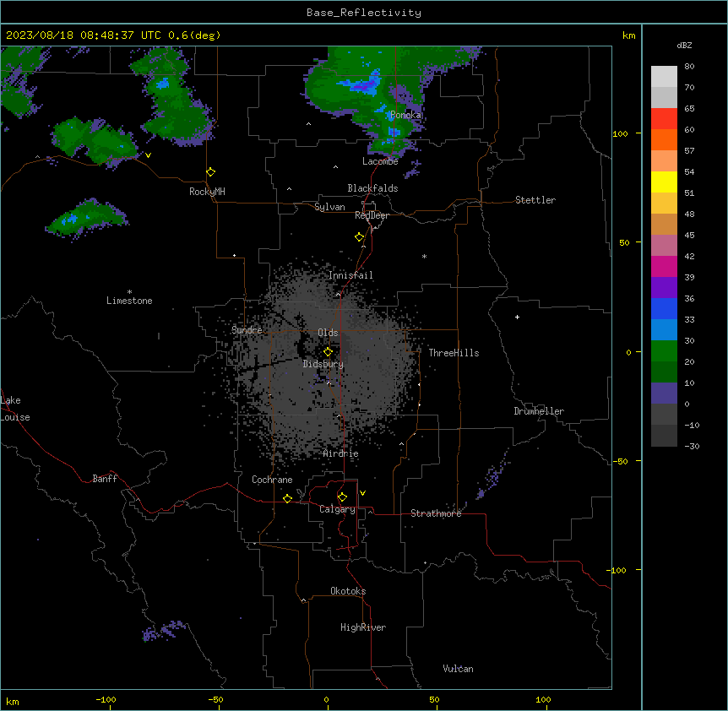Image resolution: width=728 pixels, height=711 pixels.
Task: Pick the orange 60-57 dBZ legend swatch
Action: [664, 139]
